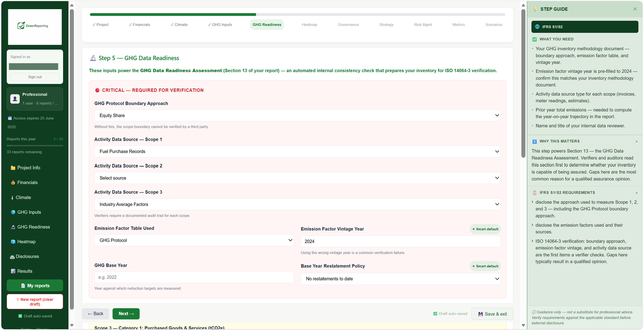
Task: Click the green check icon by What You Need
Action: coord(535,40)
